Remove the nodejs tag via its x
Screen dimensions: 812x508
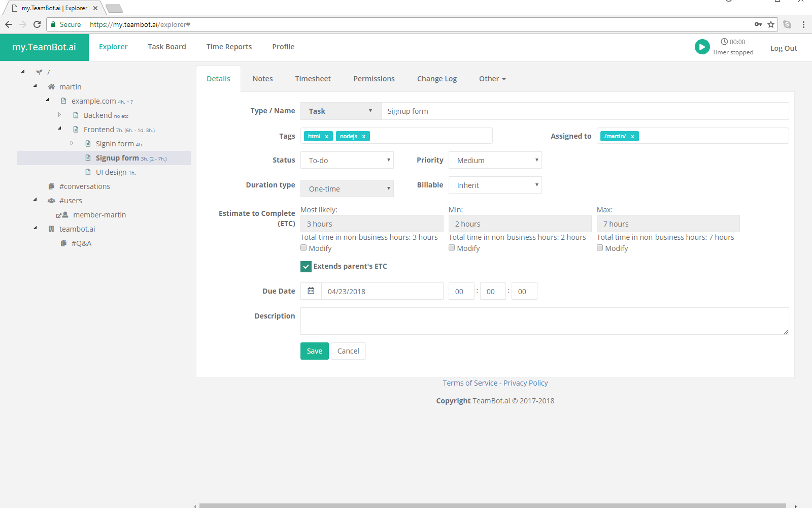click(363, 136)
